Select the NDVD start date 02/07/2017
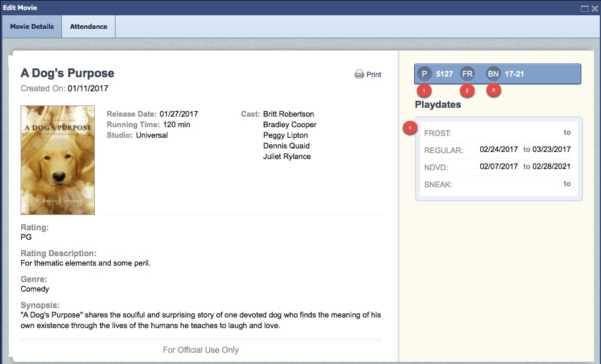Viewport: 601px width, 364px height. [x=498, y=167]
